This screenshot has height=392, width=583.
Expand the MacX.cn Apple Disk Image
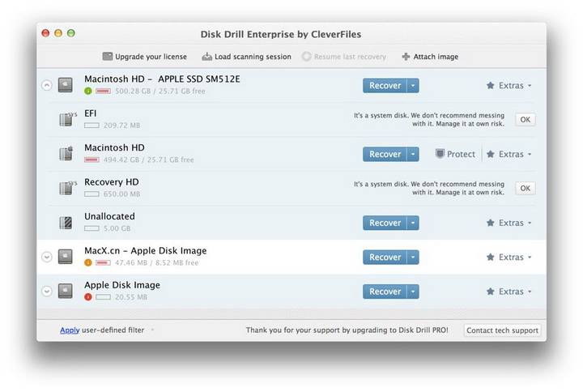[46, 257]
